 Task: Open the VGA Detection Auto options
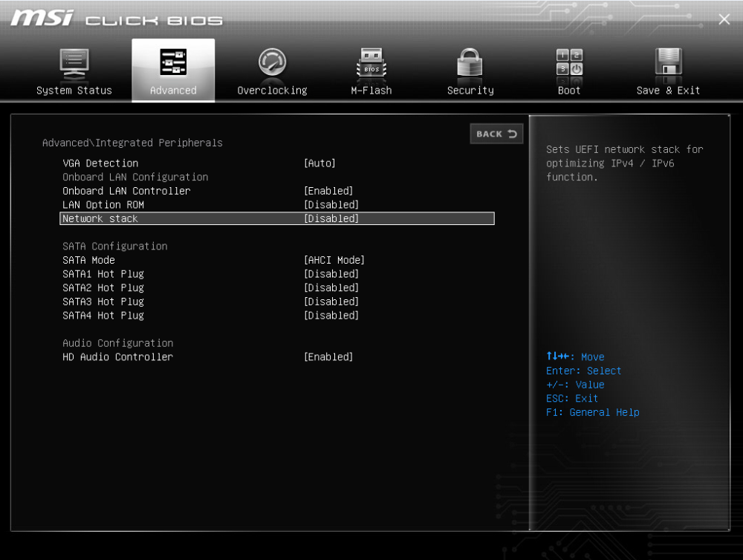(x=319, y=163)
